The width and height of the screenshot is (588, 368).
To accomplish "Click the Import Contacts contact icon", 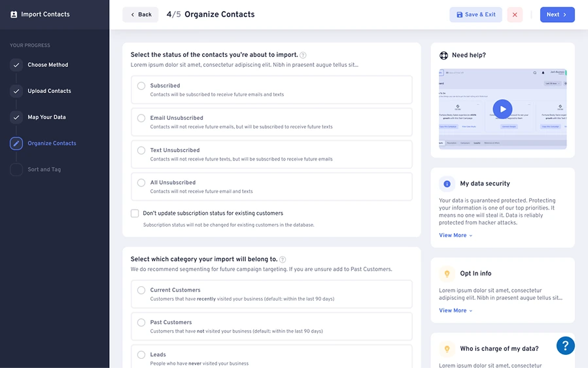I will click(14, 14).
